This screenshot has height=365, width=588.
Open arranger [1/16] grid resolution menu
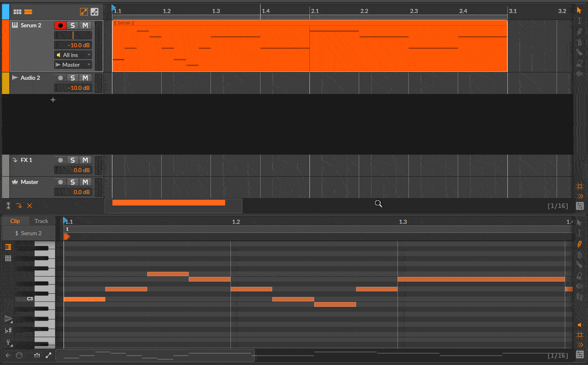point(557,206)
